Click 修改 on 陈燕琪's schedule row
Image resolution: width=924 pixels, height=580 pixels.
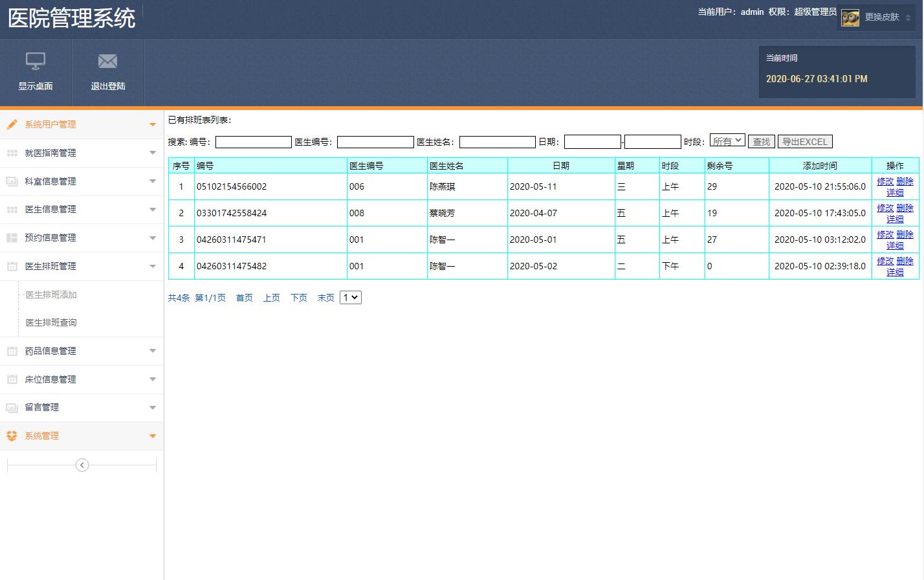(x=885, y=181)
